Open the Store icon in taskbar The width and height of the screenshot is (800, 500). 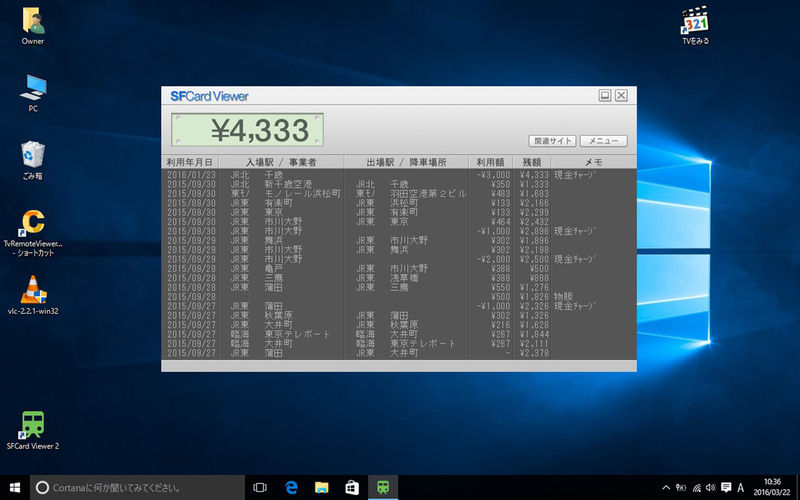(352, 487)
